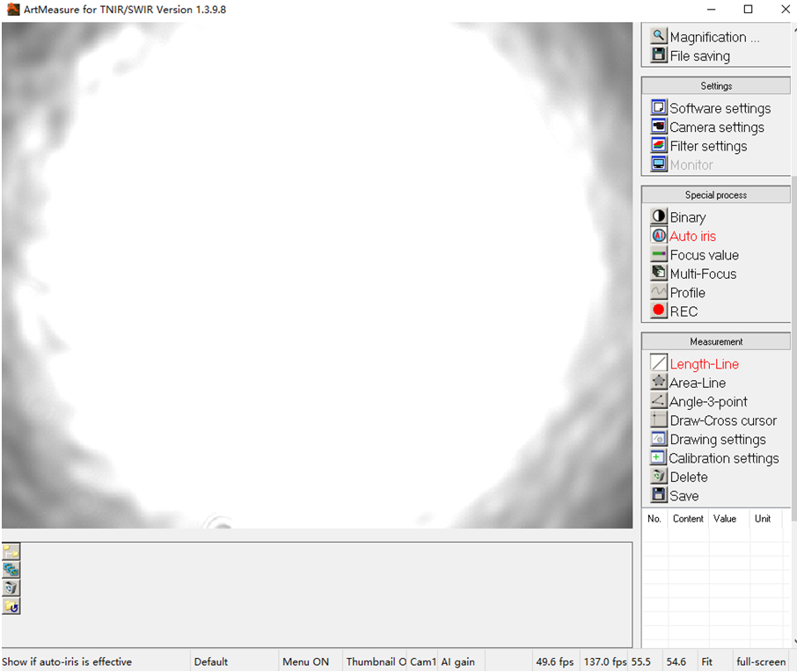Image resolution: width=797 pixels, height=672 pixels.
Task: Click the Software settings label
Action: coord(720,108)
